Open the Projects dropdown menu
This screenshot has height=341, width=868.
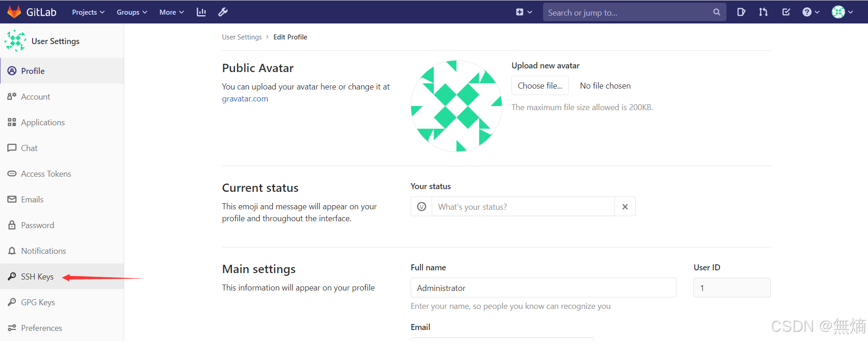(x=88, y=12)
